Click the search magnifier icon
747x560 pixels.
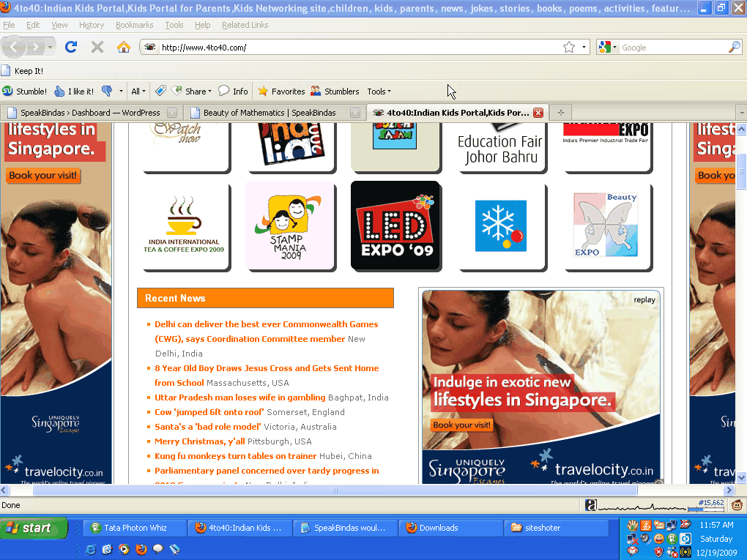(x=735, y=47)
